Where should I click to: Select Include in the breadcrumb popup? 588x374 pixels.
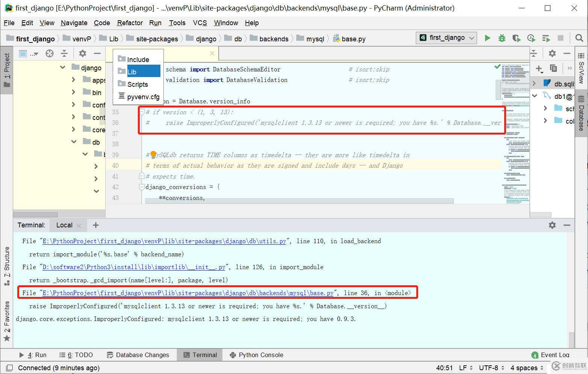[138, 59]
